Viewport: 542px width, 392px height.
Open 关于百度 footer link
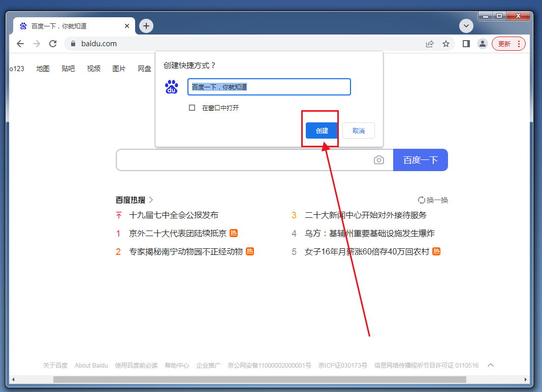click(x=55, y=366)
